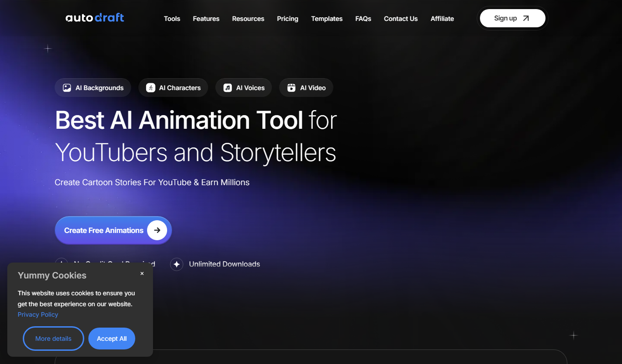Click the AI Video reel icon
The image size is (622, 364).
point(291,88)
